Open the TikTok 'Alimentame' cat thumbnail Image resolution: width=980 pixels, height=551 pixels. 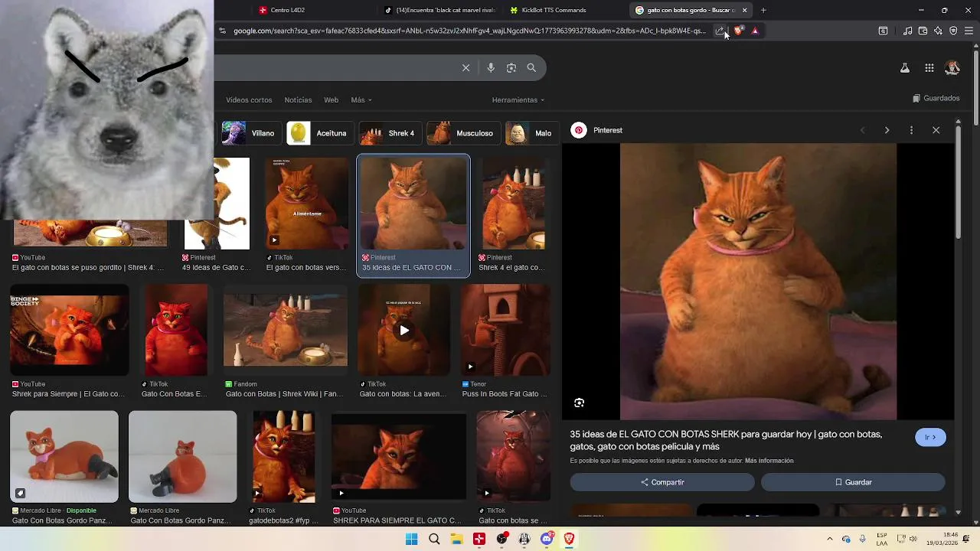[x=307, y=204]
